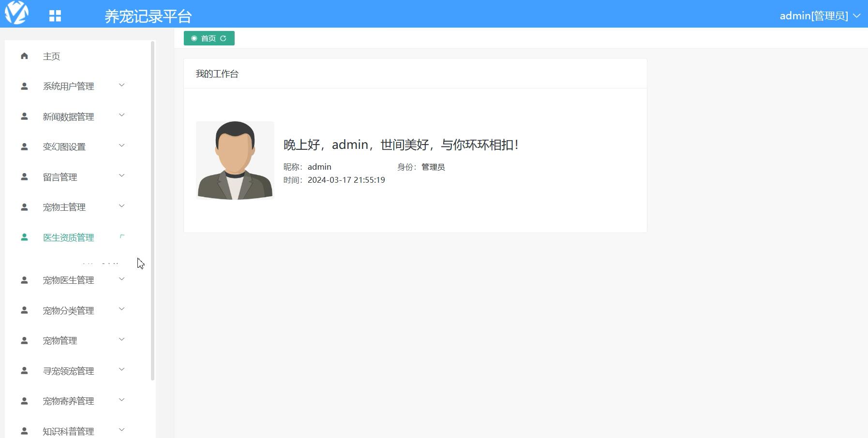
Task: Click the apps grid icon in the header
Action: click(x=55, y=15)
